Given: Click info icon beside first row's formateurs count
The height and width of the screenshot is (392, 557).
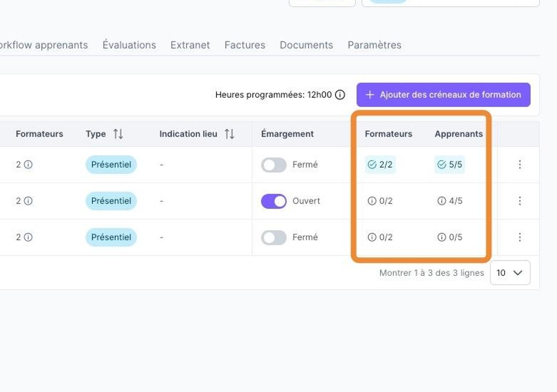Looking at the screenshot, I should 28,165.
